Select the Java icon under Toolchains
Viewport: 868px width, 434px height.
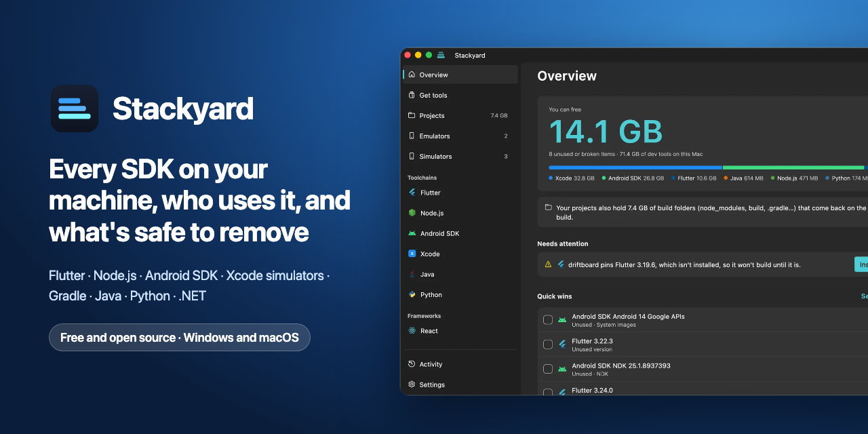[x=412, y=274]
